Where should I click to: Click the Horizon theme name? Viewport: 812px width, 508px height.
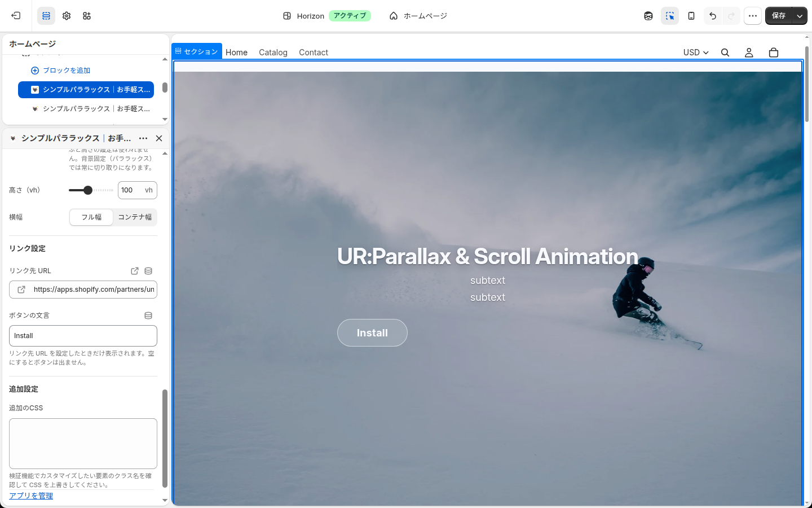point(311,16)
